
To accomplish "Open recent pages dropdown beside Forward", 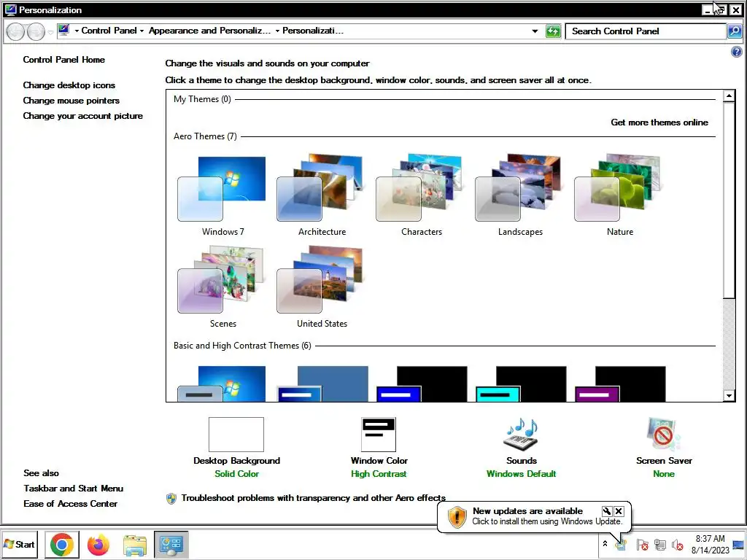I will pos(50,32).
